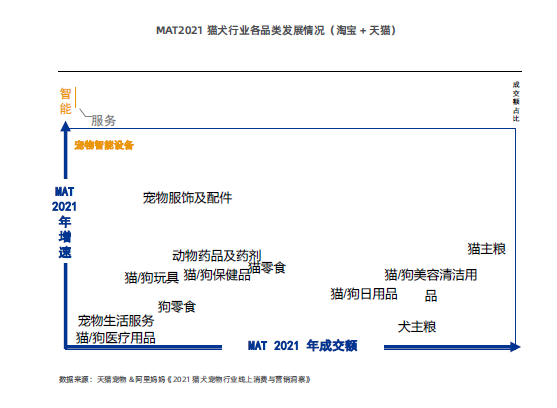The width and height of the screenshot is (557, 408).
Task: Select the 猫/狗美容清洁用 label
Action: 431,274
